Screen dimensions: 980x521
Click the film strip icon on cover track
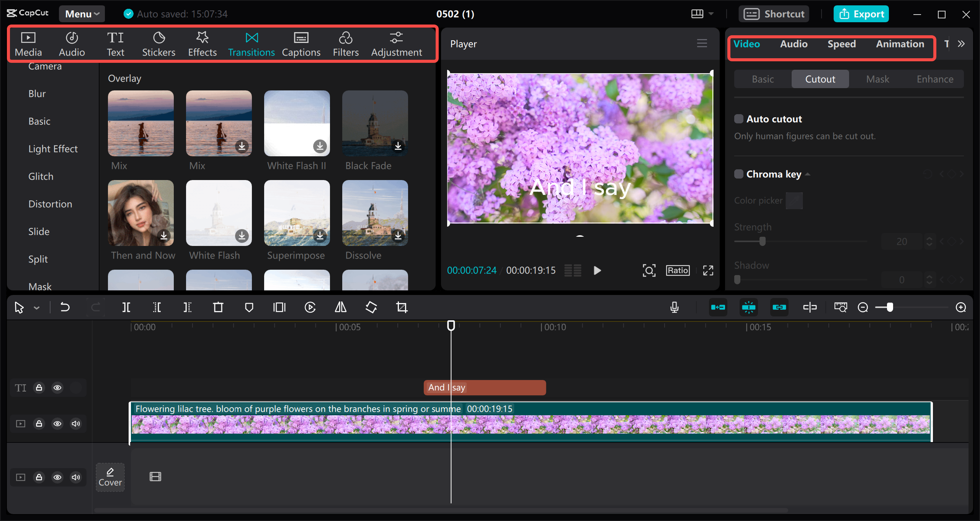(155, 477)
